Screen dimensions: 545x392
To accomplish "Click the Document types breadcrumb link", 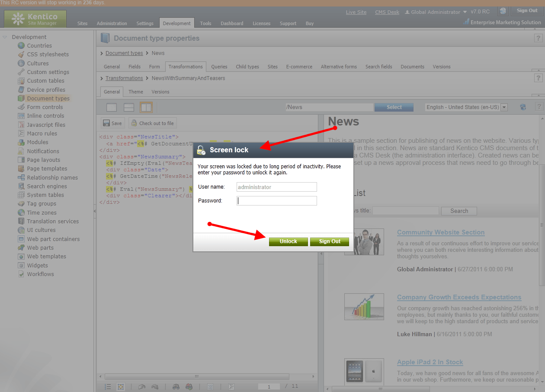I will tap(124, 53).
